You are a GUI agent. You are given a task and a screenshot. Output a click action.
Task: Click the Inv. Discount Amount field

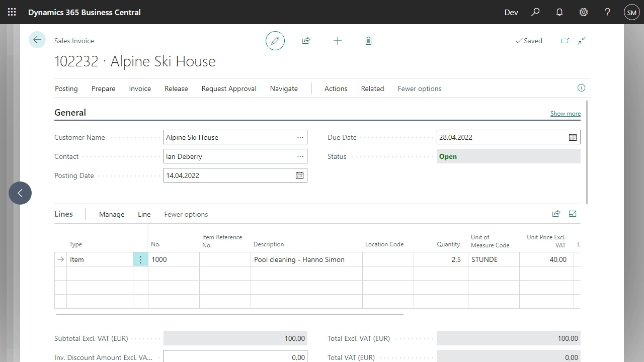point(235,357)
